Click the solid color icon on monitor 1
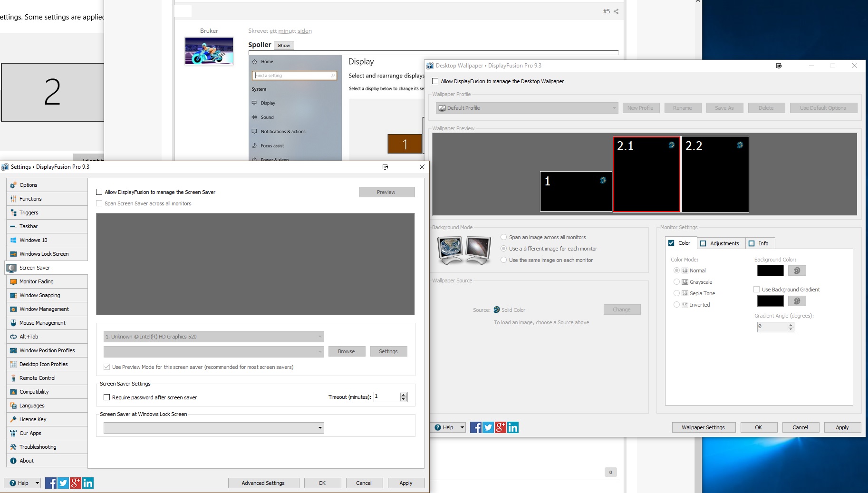Image resolution: width=868 pixels, height=493 pixels. 603,180
